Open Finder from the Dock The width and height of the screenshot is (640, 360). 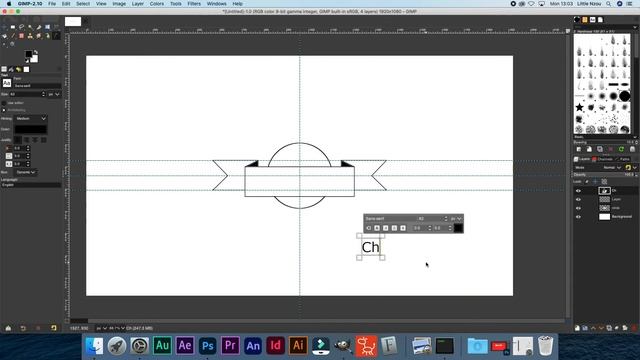tap(95, 346)
